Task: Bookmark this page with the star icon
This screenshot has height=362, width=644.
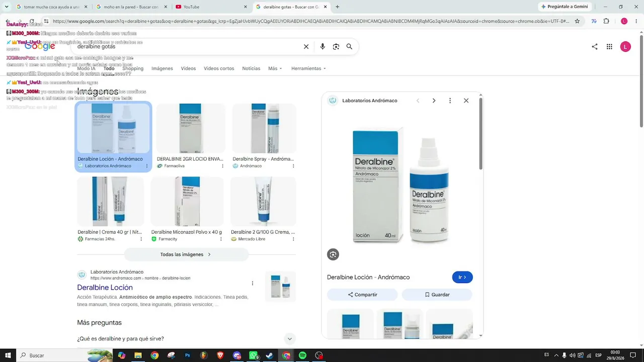Action: [577, 21]
